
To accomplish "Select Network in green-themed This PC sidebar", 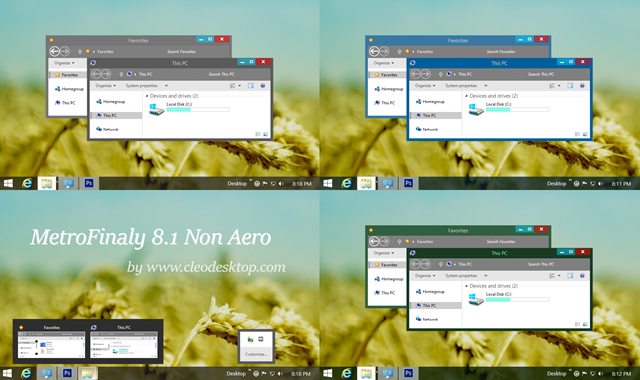I will 427,319.
